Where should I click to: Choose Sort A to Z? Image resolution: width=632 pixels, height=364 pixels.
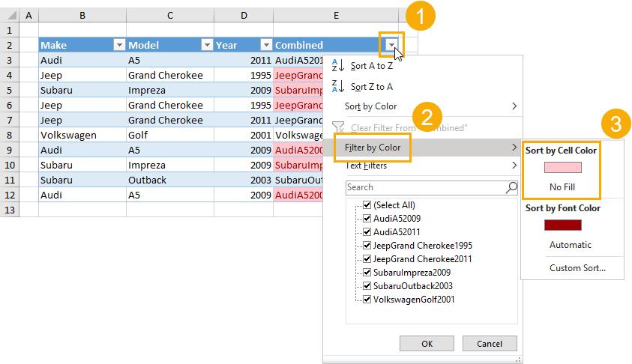(372, 66)
